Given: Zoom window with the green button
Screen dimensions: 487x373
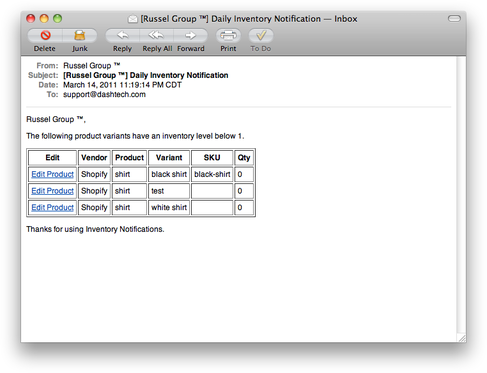Looking at the screenshot, I should point(57,18).
